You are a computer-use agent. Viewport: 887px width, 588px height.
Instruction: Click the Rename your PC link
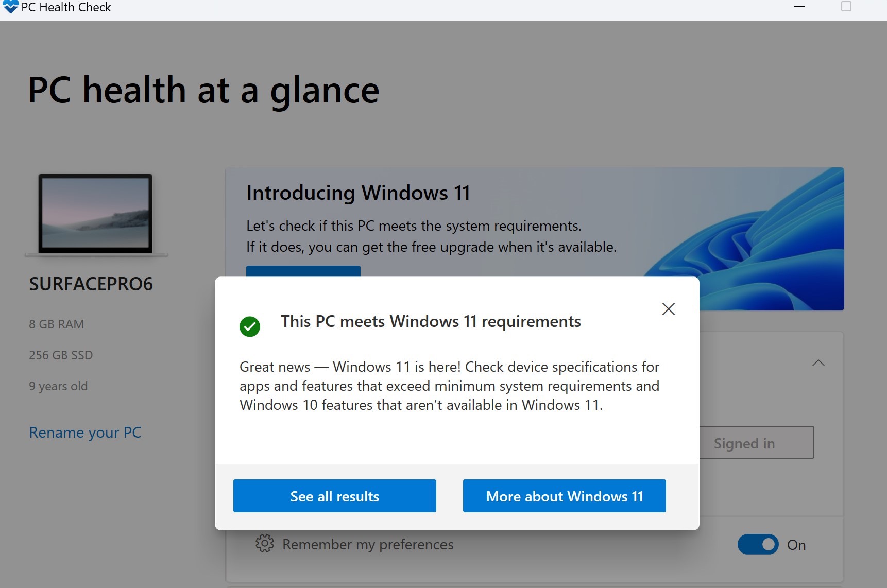click(85, 433)
